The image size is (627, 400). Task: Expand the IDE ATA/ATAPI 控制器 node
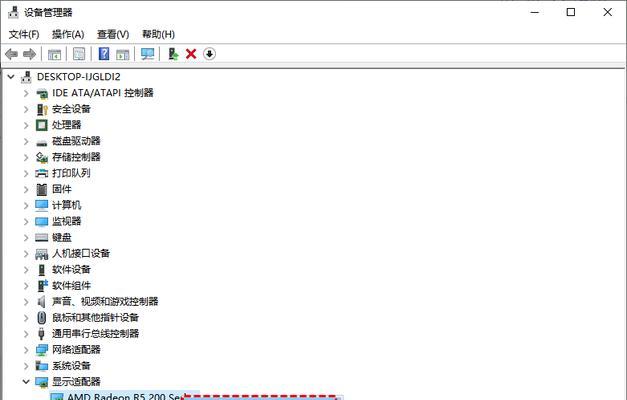(x=26, y=93)
